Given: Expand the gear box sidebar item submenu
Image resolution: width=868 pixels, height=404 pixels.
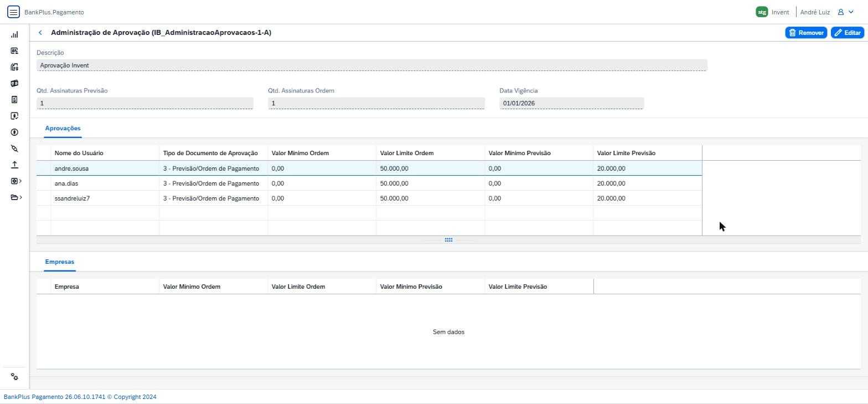Looking at the screenshot, I should 16,181.
